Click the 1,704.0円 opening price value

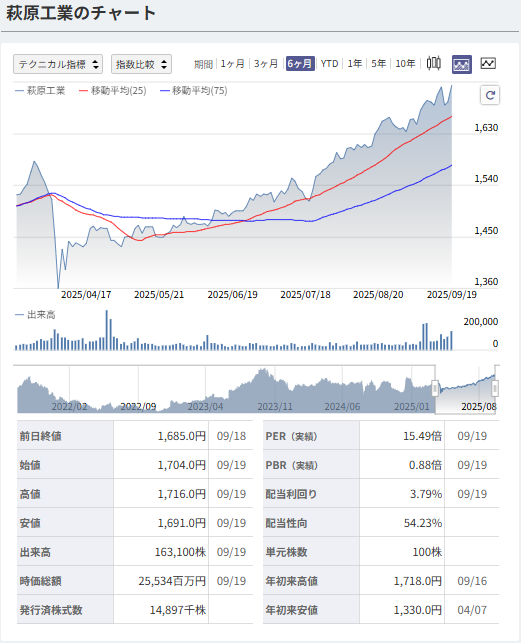[182, 465]
